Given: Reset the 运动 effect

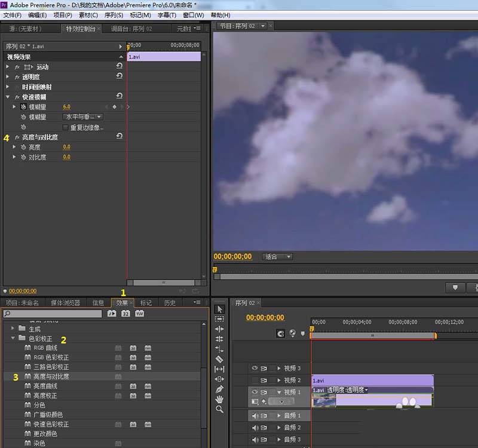Looking at the screenshot, I should point(119,66).
